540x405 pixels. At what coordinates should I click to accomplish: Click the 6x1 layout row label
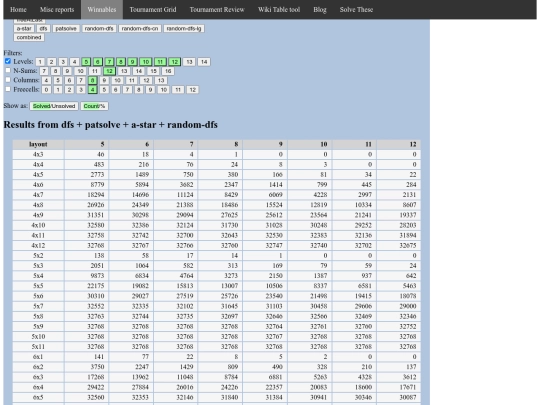coord(38,357)
